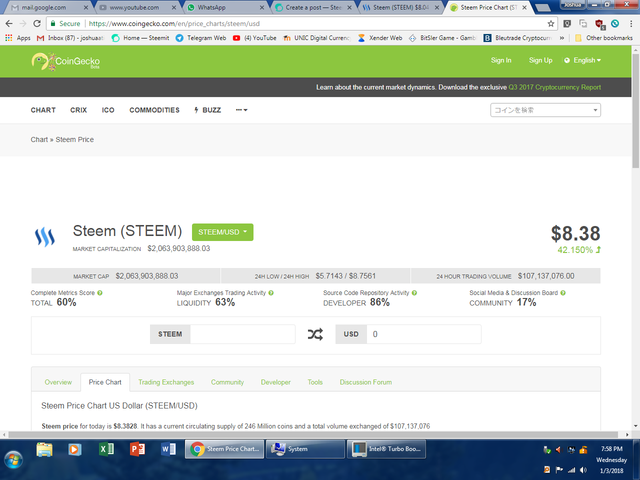Open PowerPoint from the taskbar

point(137,449)
